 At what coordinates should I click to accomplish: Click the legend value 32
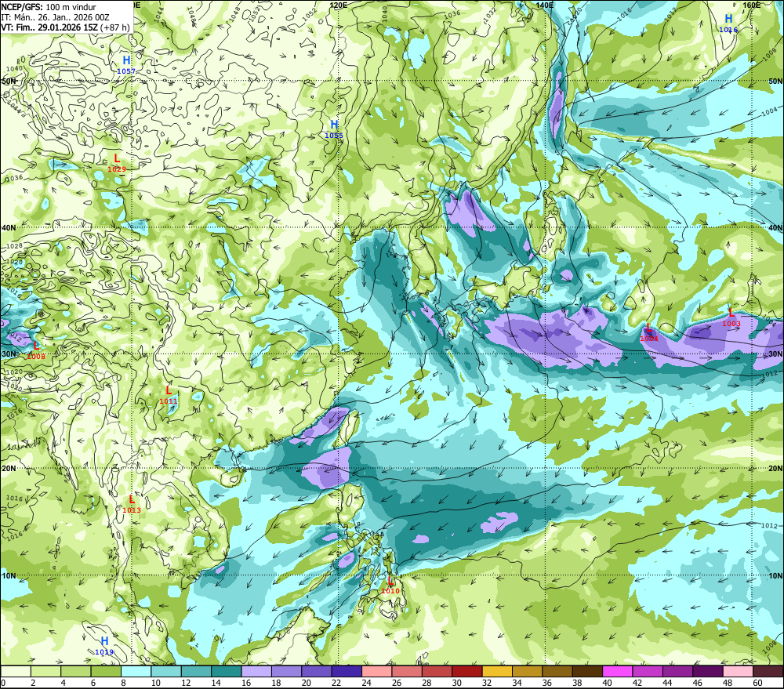[x=487, y=683]
